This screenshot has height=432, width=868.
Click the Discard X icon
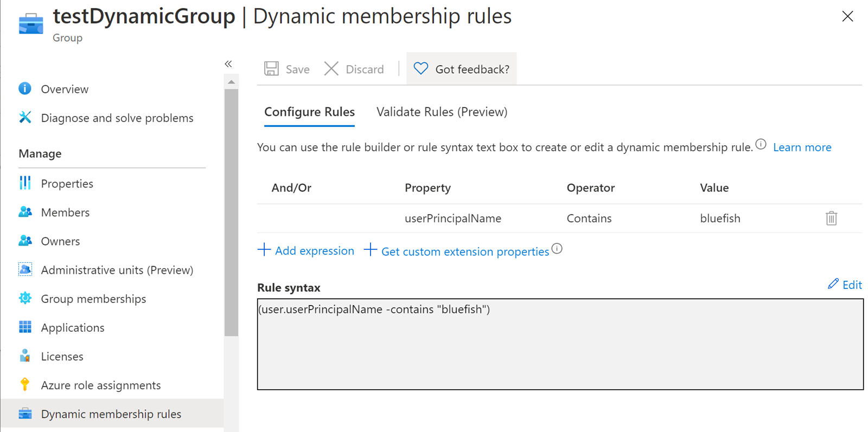[331, 69]
